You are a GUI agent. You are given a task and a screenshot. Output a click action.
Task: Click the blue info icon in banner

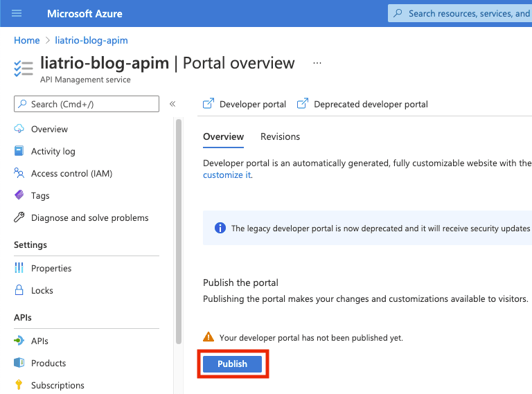point(220,228)
